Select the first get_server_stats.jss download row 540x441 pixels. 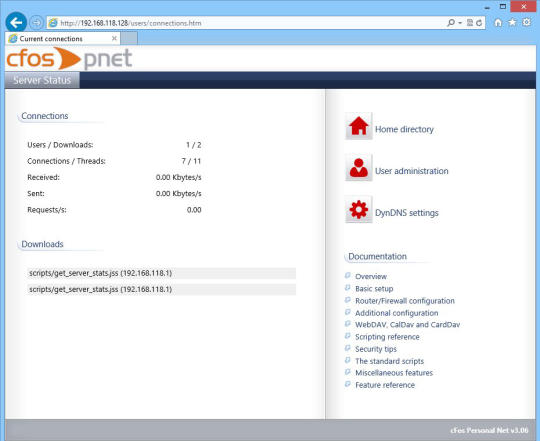coord(161,273)
